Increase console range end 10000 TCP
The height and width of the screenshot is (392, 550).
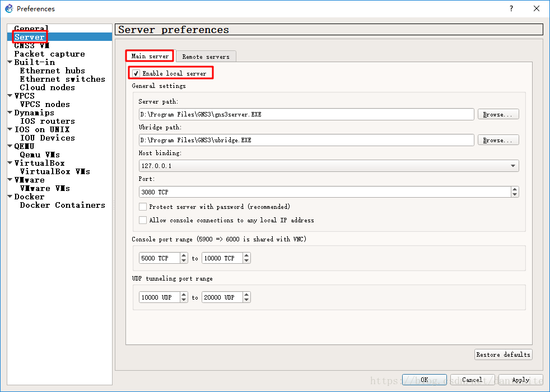click(x=246, y=255)
